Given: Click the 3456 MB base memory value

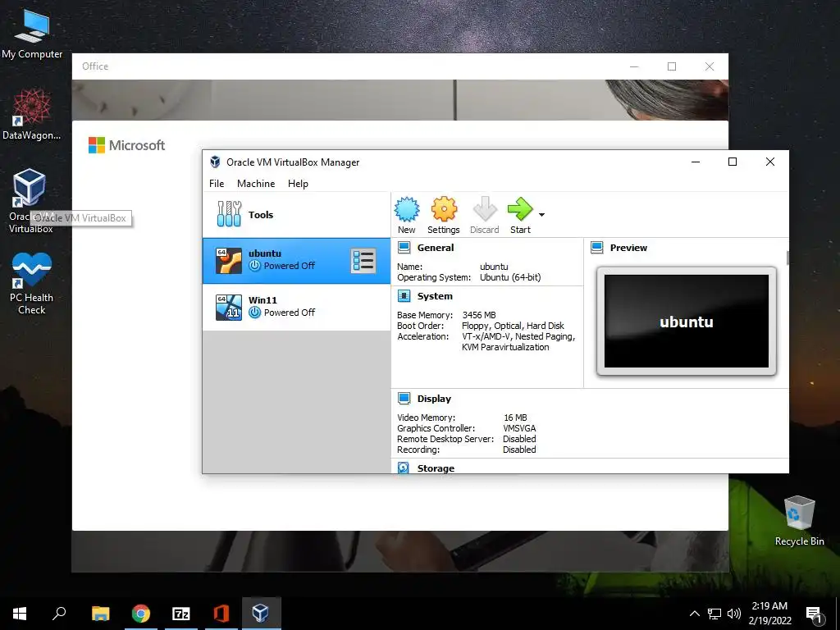Looking at the screenshot, I should coord(479,315).
